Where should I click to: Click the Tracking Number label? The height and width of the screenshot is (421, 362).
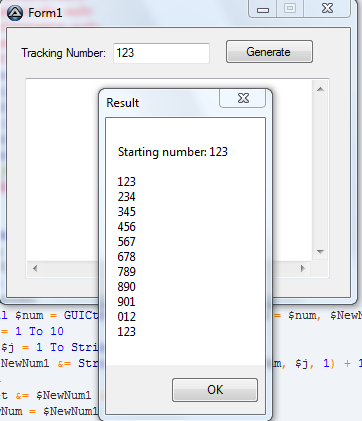(63, 53)
